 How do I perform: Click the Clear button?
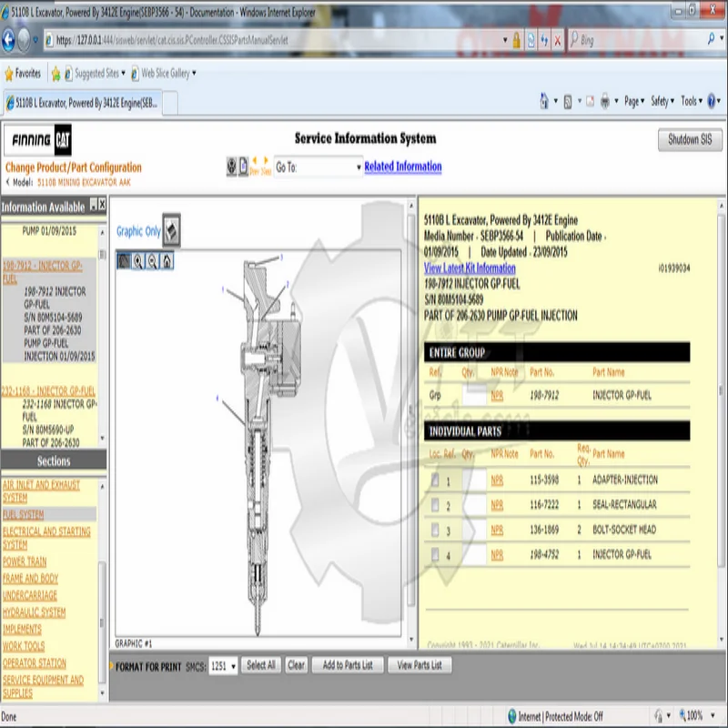tap(296, 665)
